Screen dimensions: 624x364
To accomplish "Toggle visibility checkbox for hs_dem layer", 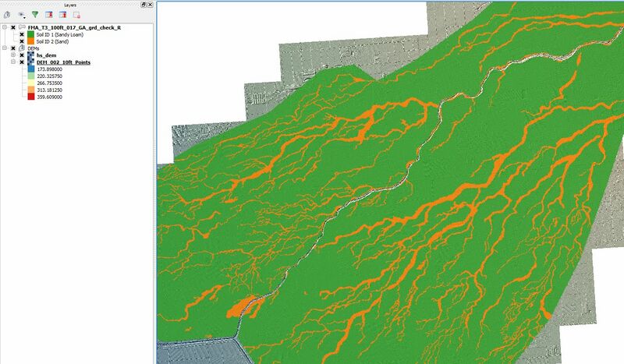I will coord(22,55).
